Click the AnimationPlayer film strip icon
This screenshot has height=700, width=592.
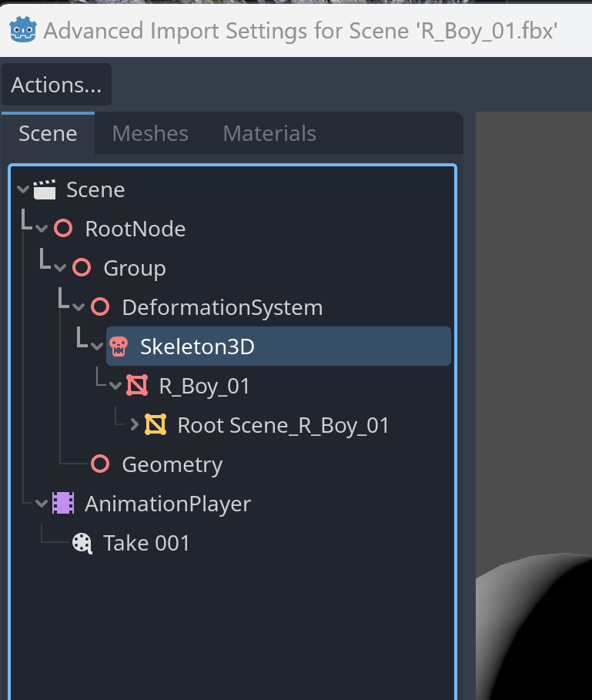click(x=63, y=503)
